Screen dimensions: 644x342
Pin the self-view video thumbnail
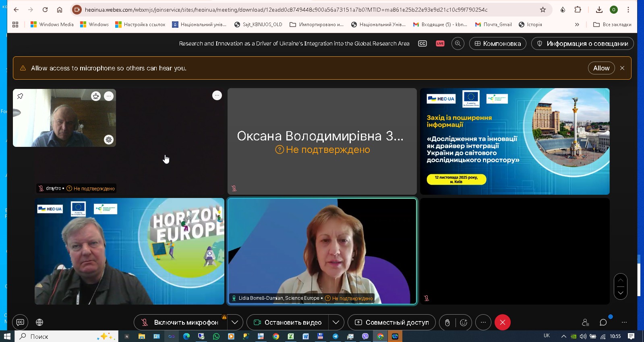pyautogui.click(x=20, y=96)
